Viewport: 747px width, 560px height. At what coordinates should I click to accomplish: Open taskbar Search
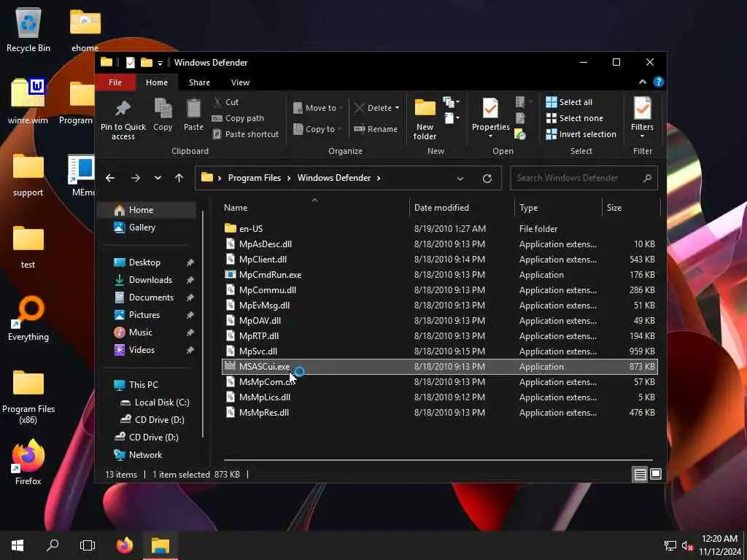coord(53,545)
